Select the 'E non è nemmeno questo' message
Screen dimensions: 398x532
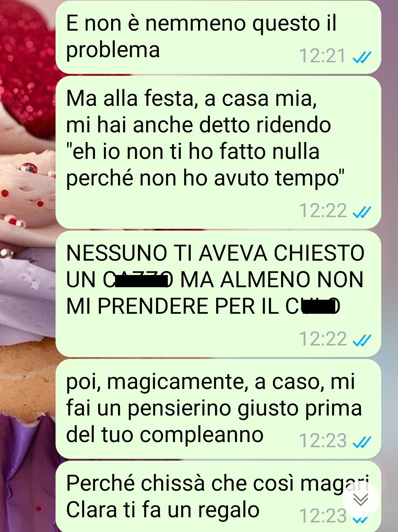point(218,37)
